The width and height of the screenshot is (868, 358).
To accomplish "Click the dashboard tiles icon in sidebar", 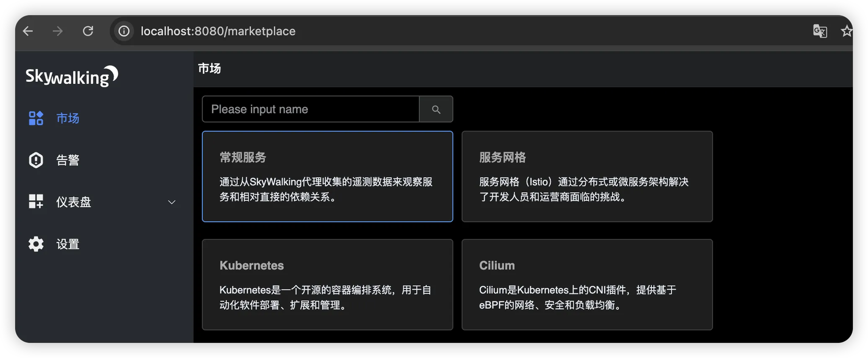I will click(36, 202).
